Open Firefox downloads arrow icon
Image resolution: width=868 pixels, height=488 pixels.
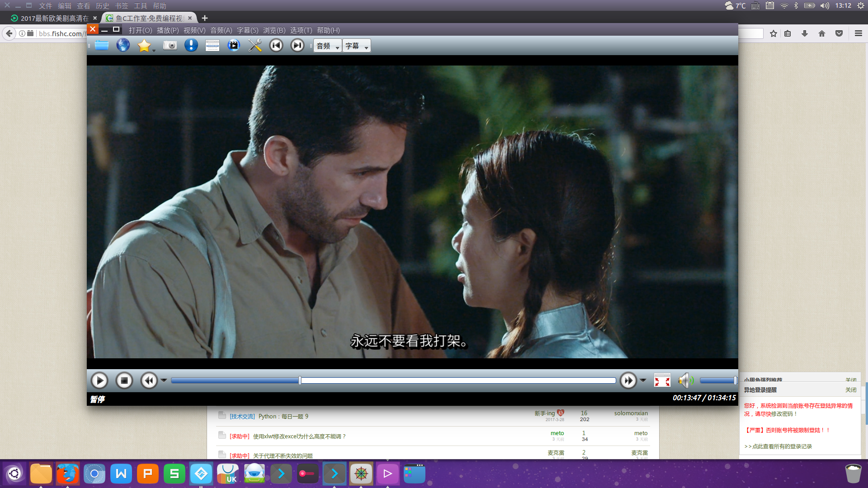[x=805, y=33]
